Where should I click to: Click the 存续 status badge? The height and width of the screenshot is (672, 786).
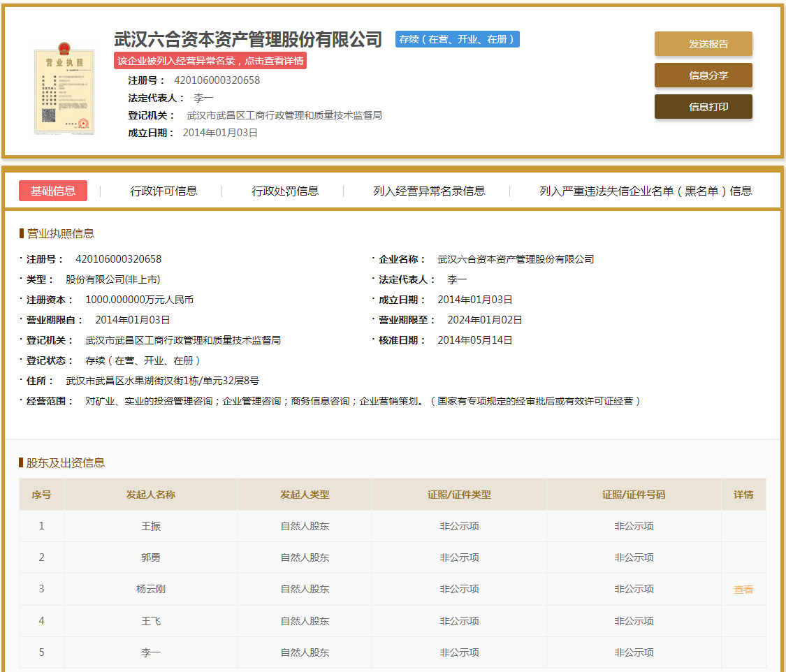[x=456, y=39]
